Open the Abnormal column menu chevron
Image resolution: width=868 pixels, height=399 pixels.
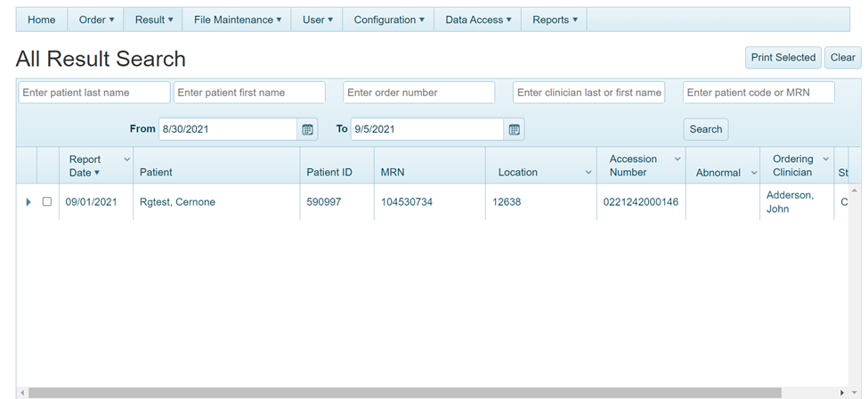point(753,173)
